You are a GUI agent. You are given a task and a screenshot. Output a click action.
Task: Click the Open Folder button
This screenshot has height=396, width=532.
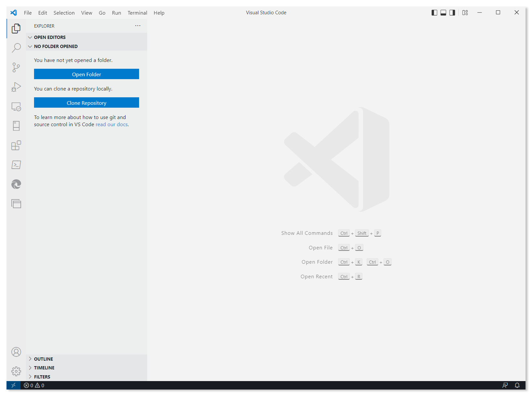pyautogui.click(x=87, y=74)
